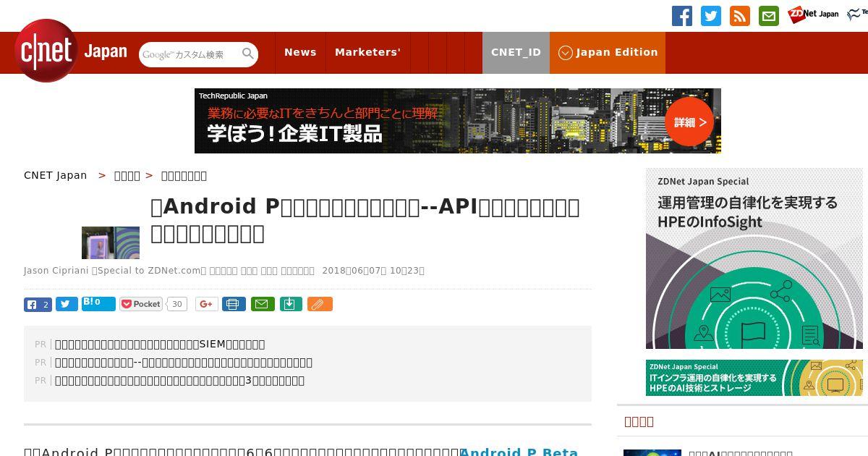Email the article via green envelope icon
Screen dimensions: 868x456
tap(263, 304)
